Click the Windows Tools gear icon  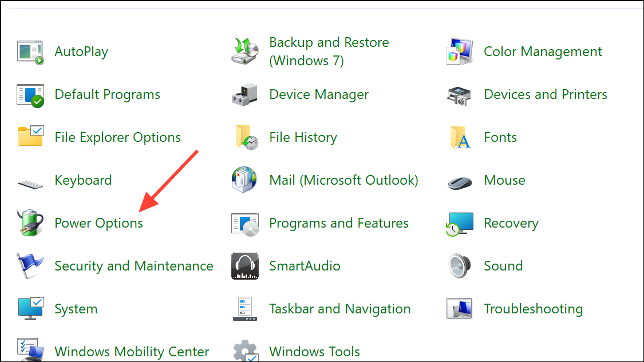point(244,350)
